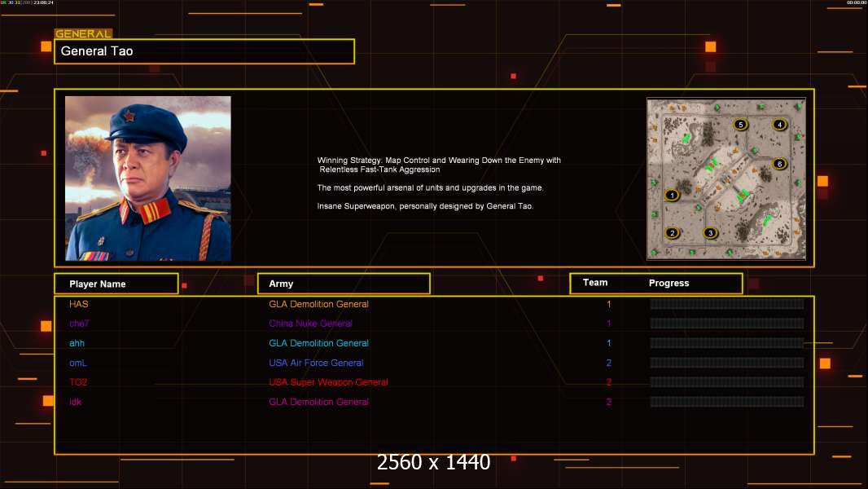
Task: Click the loading progress bar for idk
Action: pyautogui.click(x=727, y=402)
